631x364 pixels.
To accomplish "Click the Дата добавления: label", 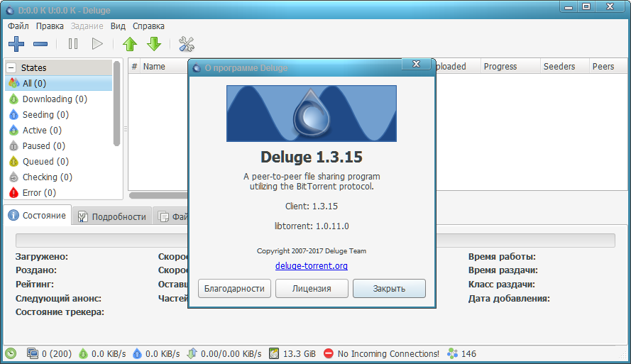I will tap(509, 299).
